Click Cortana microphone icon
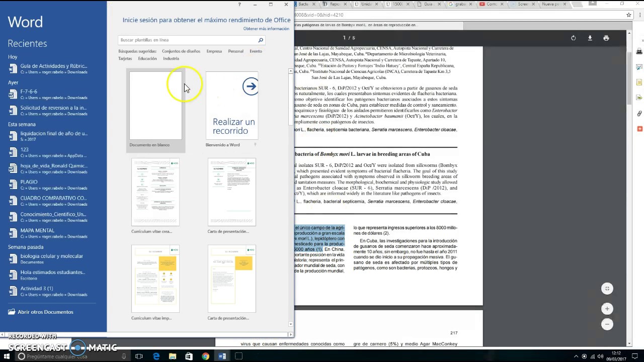This screenshot has width=644, height=362. tap(124, 356)
